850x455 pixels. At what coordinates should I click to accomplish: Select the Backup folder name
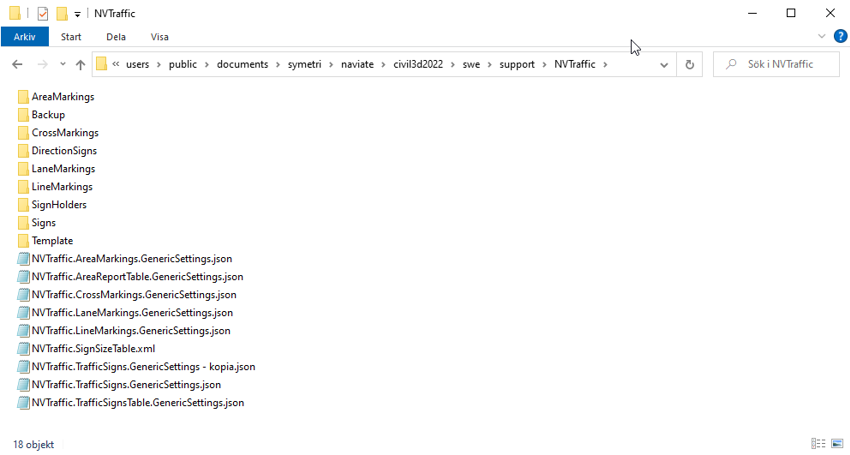(x=48, y=115)
